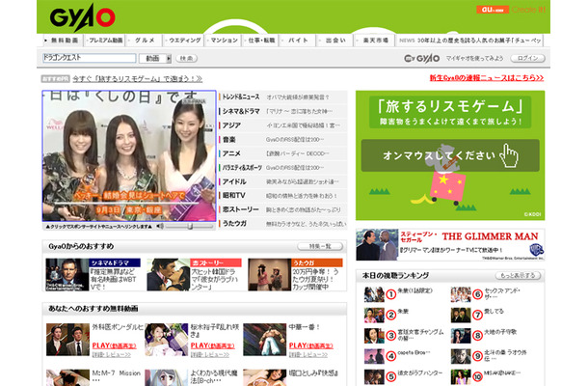Open the バイト navigation tab

click(x=298, y=41)
